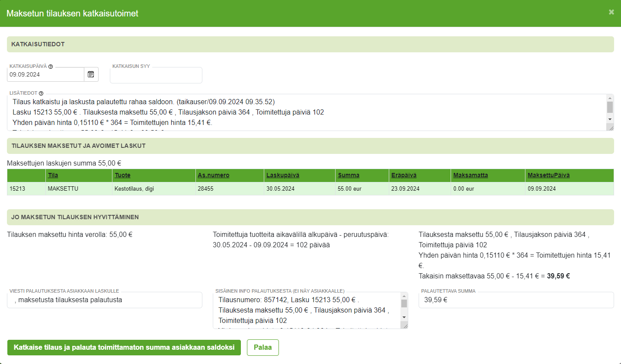Viewport: 621px width, 364px height.
Task: Sort the invoice table by Summa
Action: click(x=349, y=175)
